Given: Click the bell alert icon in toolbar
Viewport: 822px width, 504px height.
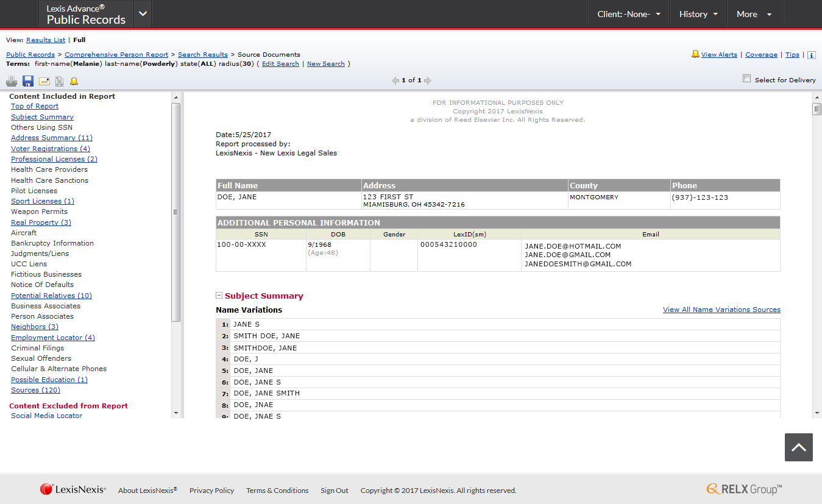Looking at the screenshot, I should coord(74,81).
